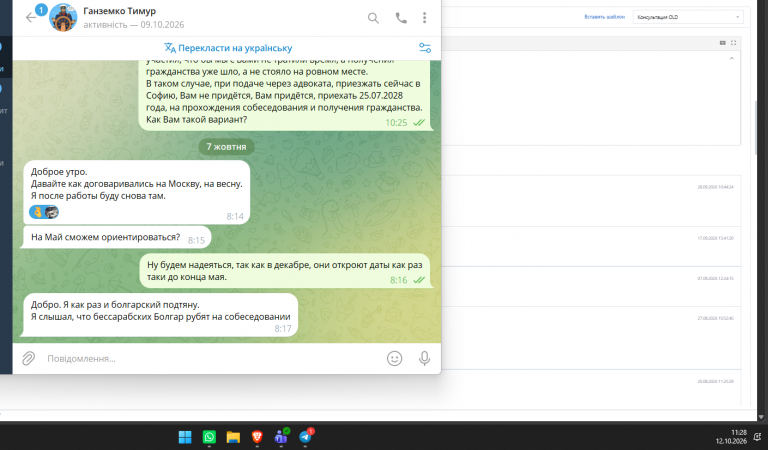
Task: Open File Explorer from taskbar
Action: (x=233, y=437)
